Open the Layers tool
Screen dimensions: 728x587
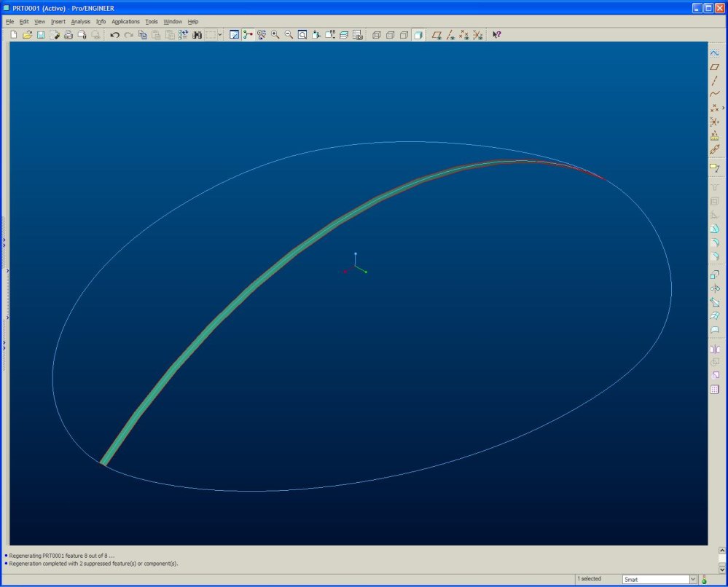click(344, 35)
